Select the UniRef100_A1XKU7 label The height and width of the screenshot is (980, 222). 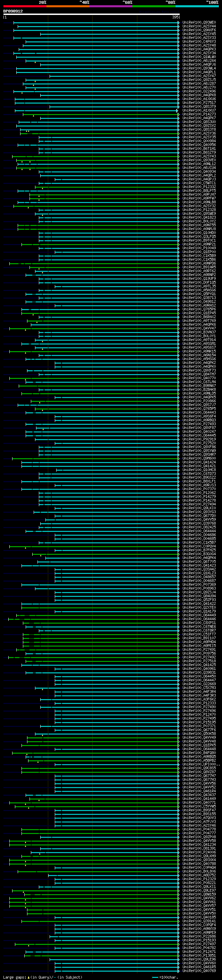click(199, 110)
